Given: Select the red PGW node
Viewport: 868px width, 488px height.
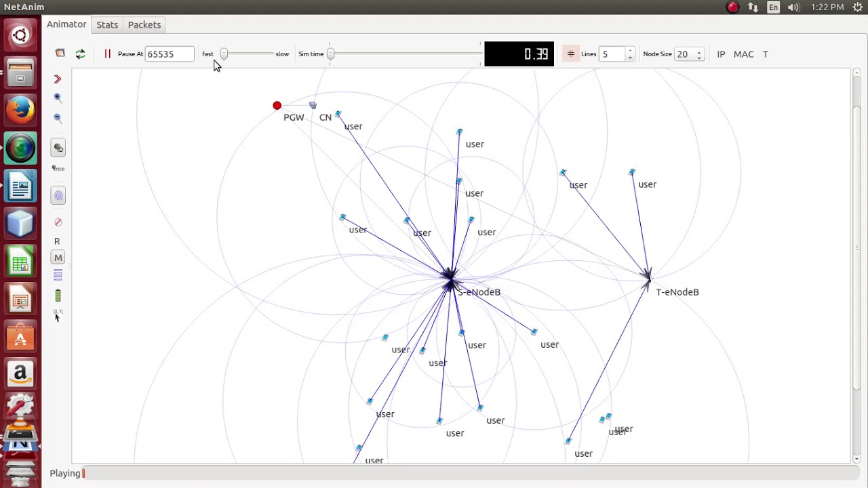Looking at the screenshot, I should (277, 106).
